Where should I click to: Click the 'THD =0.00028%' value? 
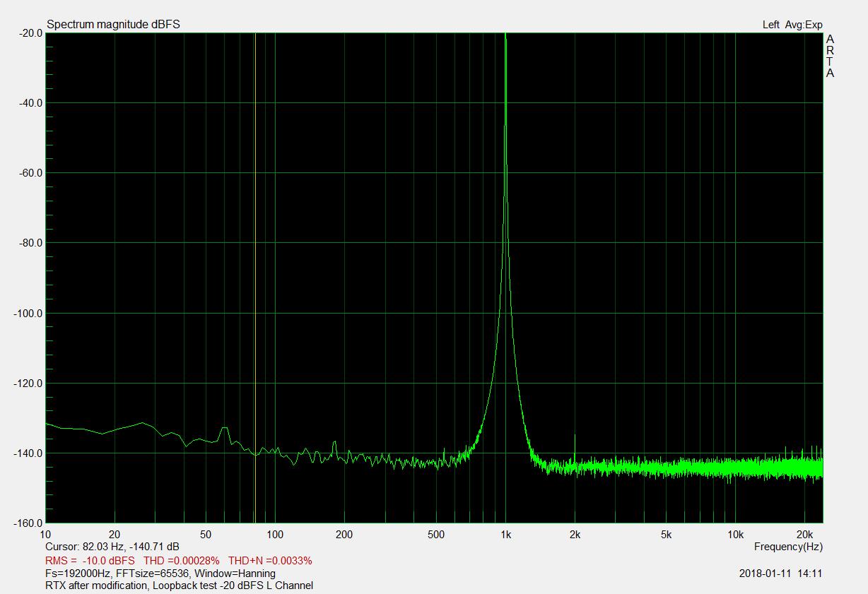point(182,561)
